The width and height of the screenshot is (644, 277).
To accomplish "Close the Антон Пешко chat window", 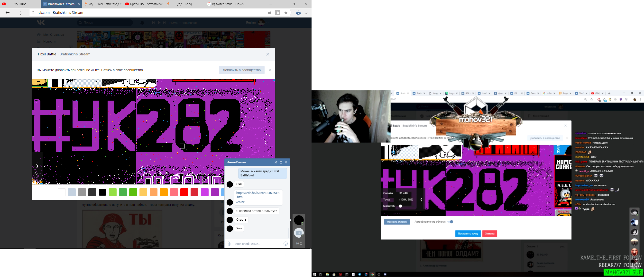I will (x=286, y=162).
